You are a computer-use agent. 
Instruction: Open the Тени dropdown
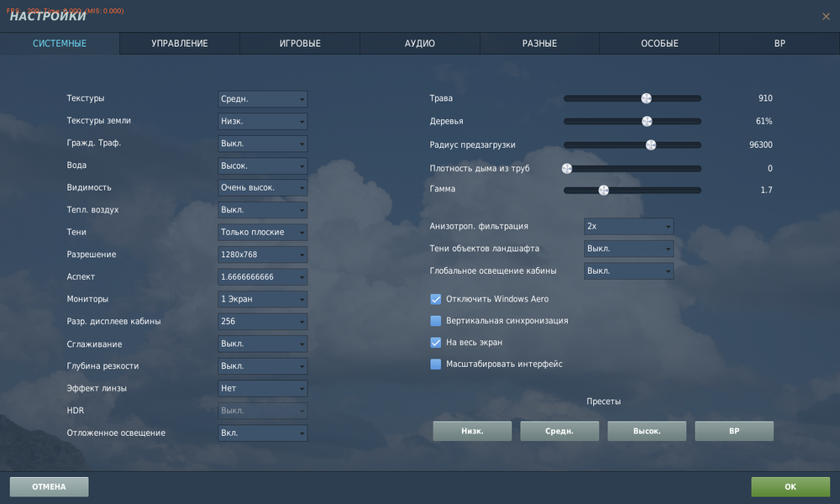(x=262, y=233)
